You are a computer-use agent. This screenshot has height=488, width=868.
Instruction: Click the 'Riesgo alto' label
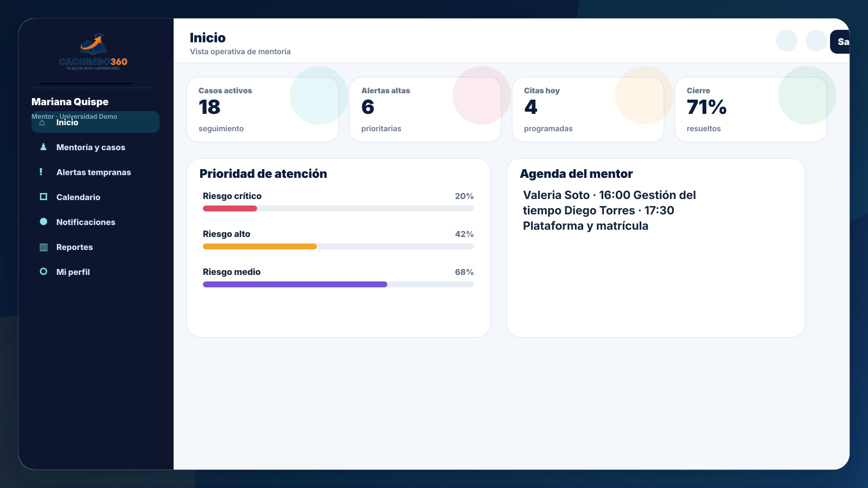[227, 234]
